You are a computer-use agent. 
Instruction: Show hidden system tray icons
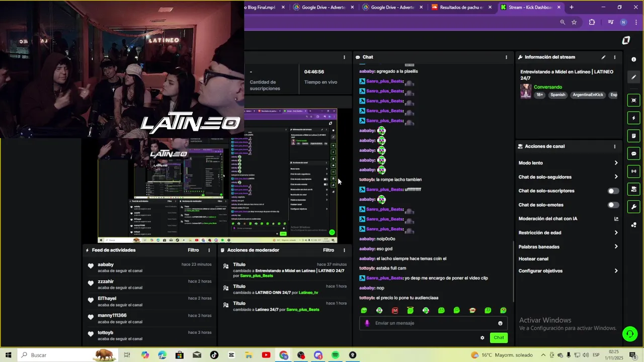543,355
